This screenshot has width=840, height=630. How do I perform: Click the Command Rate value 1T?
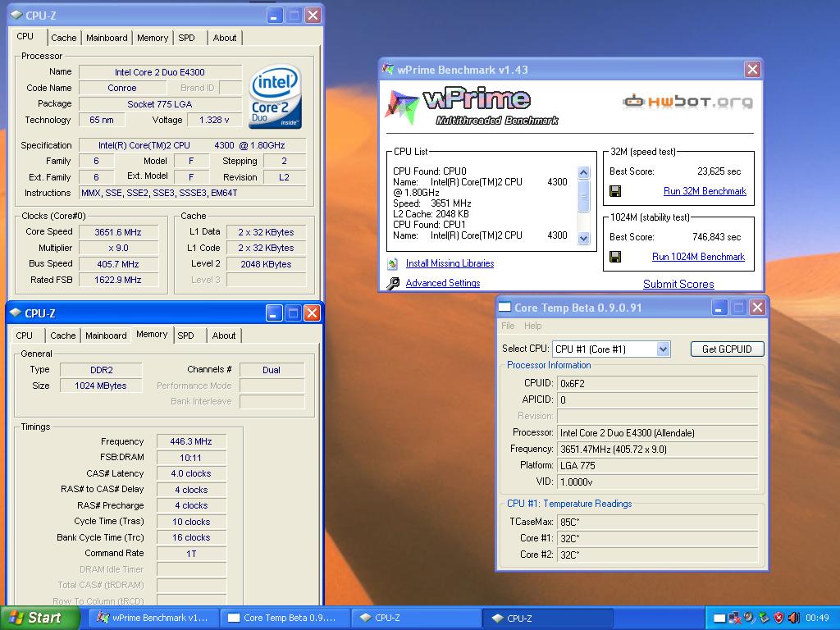[x=191, y=554]
